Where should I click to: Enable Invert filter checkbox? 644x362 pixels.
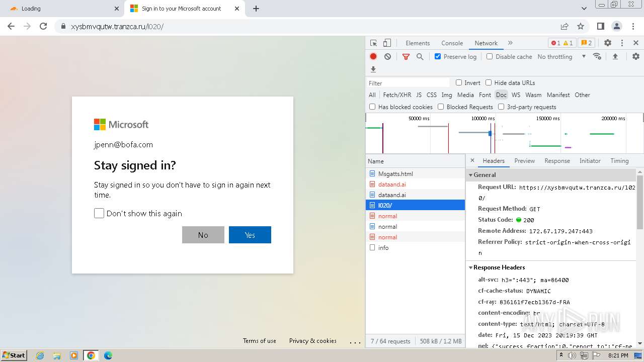tap(459, 82)
